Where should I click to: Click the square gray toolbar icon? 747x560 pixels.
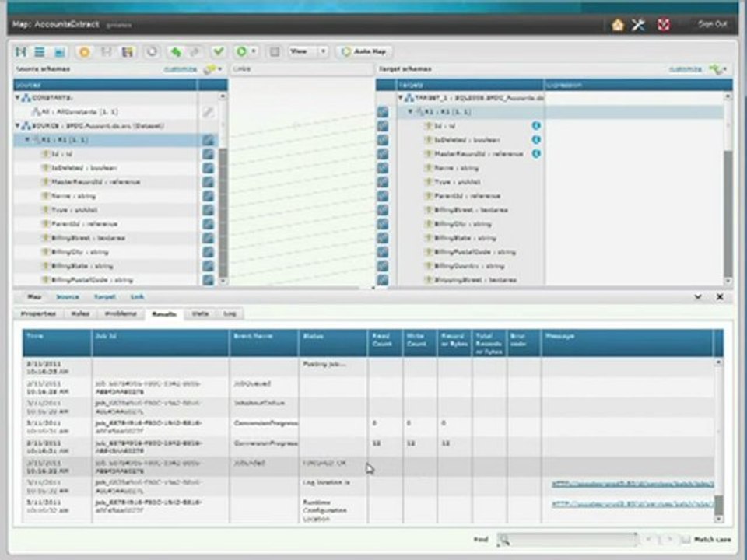point(275,52)
